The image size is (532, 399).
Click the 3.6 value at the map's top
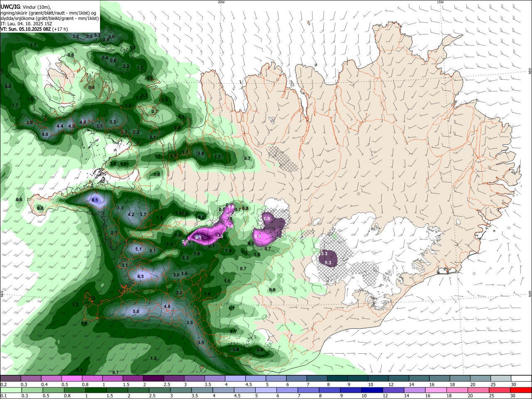pos(89,37)
